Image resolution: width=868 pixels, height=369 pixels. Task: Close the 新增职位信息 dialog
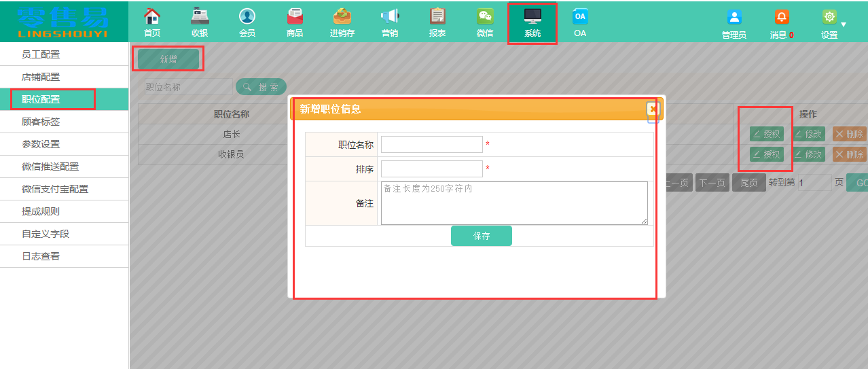pos(653,109)
